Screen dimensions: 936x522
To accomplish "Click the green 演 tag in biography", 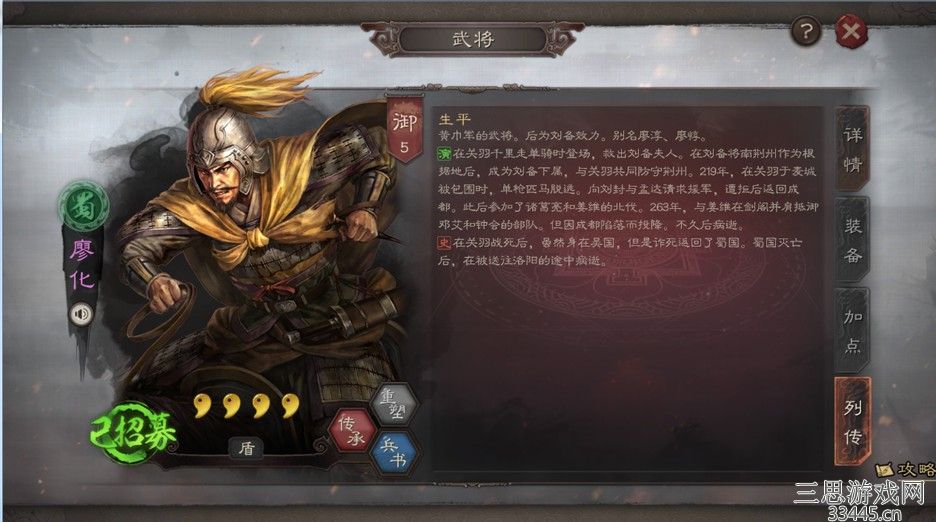I will 445,153.
